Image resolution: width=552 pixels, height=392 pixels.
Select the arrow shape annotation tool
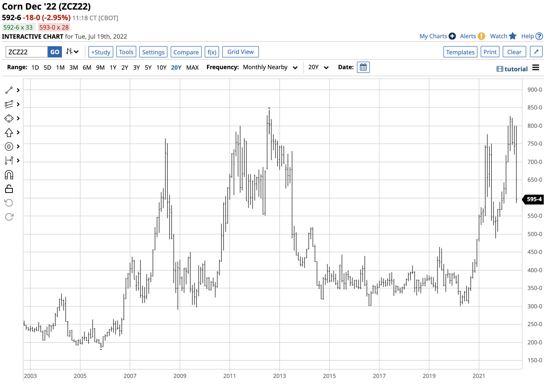[x=9, y=132]
